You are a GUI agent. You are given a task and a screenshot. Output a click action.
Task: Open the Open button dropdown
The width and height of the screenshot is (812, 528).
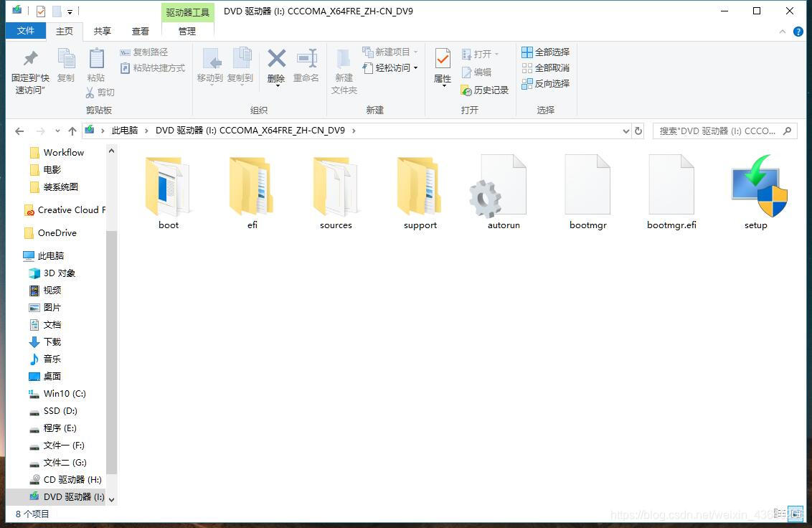pos(496,54)
